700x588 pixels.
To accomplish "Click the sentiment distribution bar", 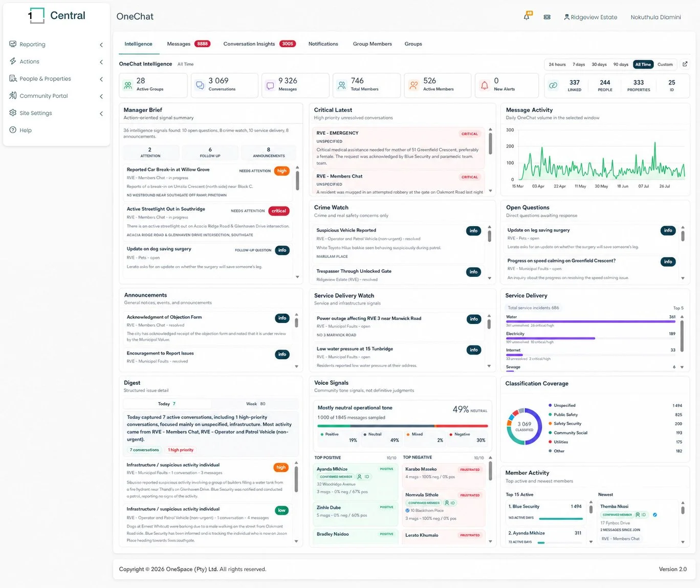I will coord(402,426).
